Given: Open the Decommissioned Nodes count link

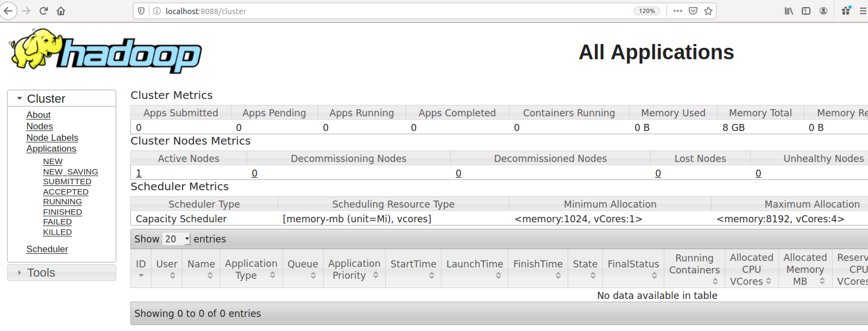Looking at the screenshot, I should click(458, 173).
